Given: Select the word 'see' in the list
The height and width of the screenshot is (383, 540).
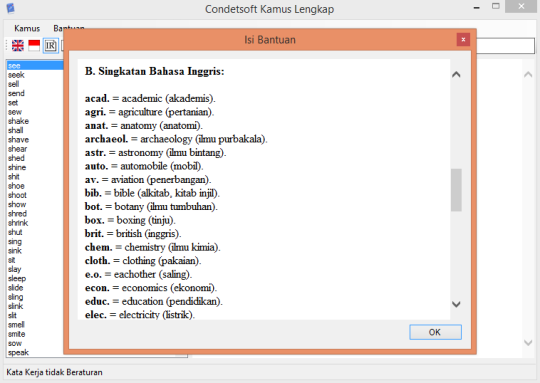Looking at the screenshot, I should pyautogui.click(x=35, y=65).
